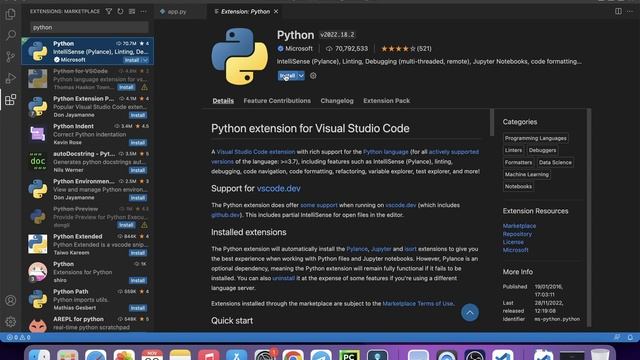Select the Details tab

(x=223, y=101)
